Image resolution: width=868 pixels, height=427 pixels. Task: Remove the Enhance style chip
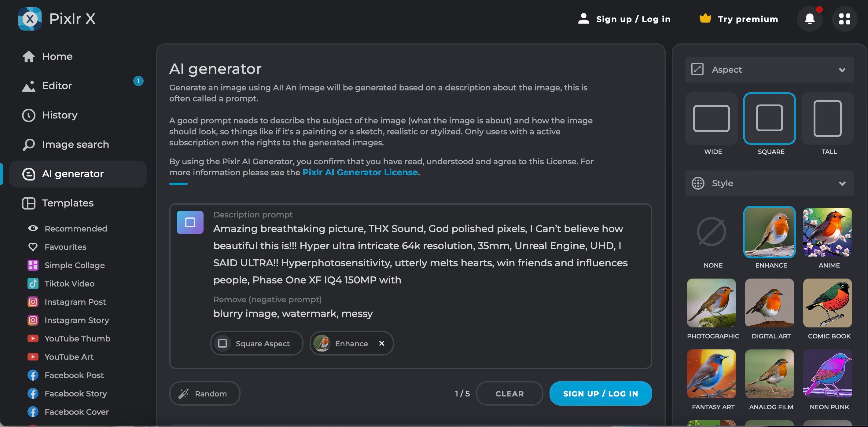381,343
